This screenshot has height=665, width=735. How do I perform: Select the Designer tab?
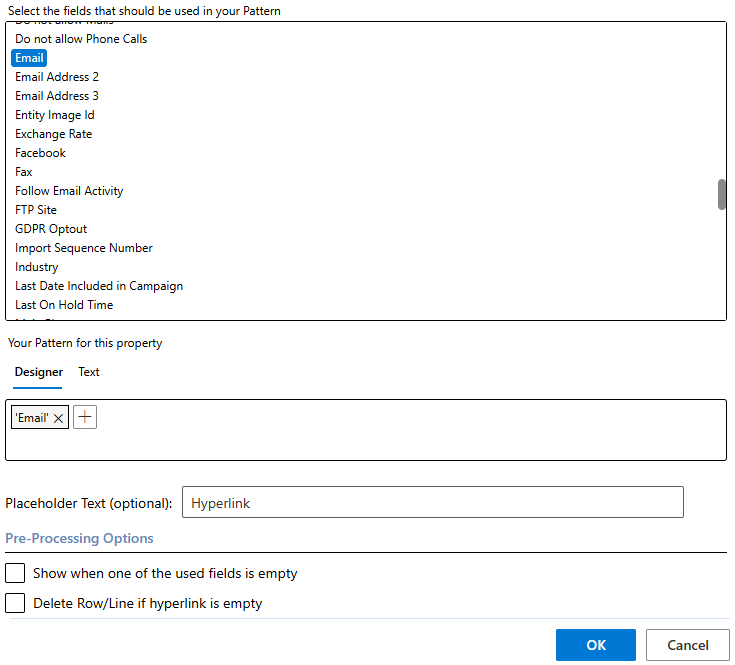(38, 372)
